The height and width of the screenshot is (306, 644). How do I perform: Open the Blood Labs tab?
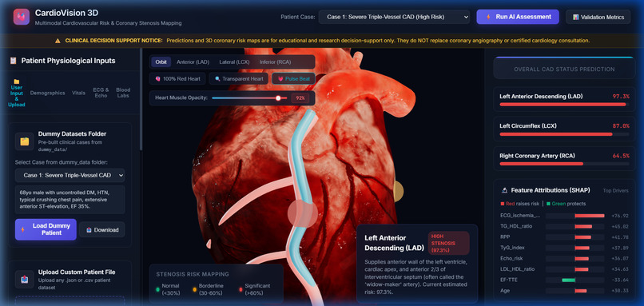pos(123,93)
